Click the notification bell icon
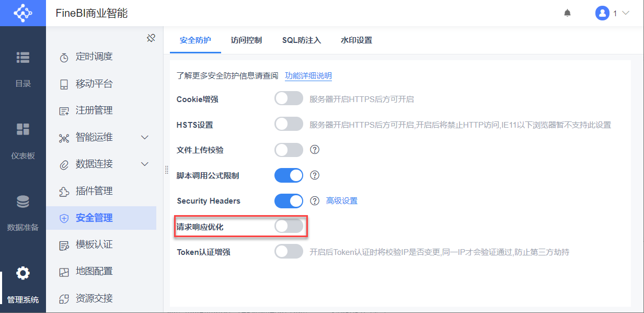This screenshot has height=313, width=644. click(567, 13)
